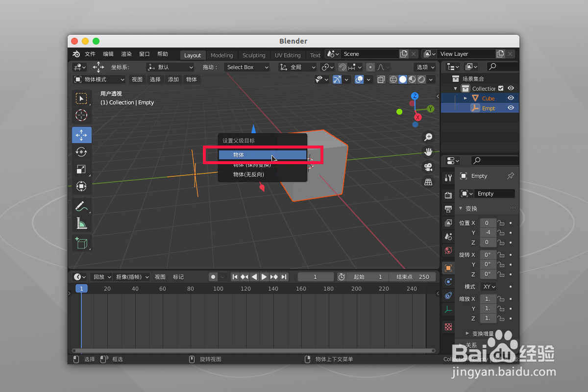Screen dimensions: 588x392
Task: Uncheck the Collection exclude checkbox
Action: pos(501,88)
